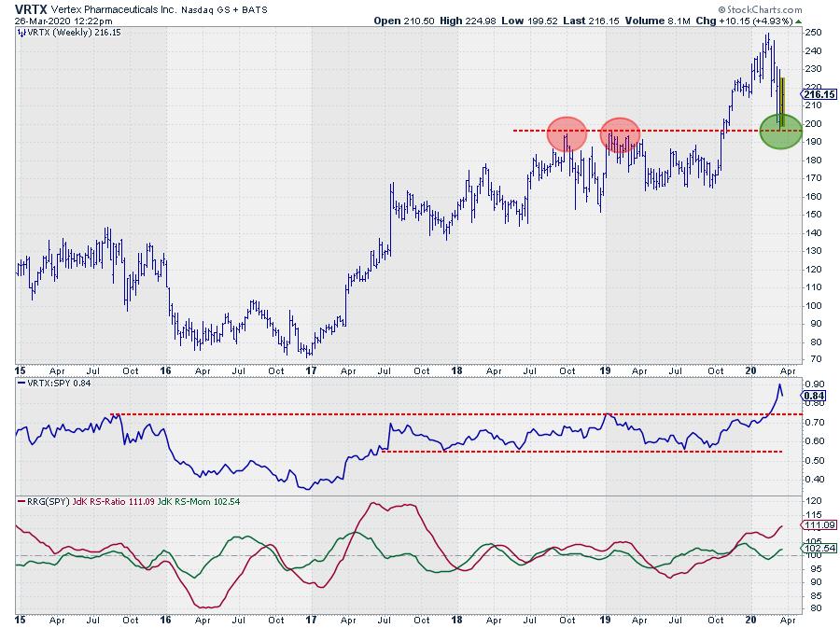
Task: Select the VRTX:SPY legend label
Action: tap(54, 384)
